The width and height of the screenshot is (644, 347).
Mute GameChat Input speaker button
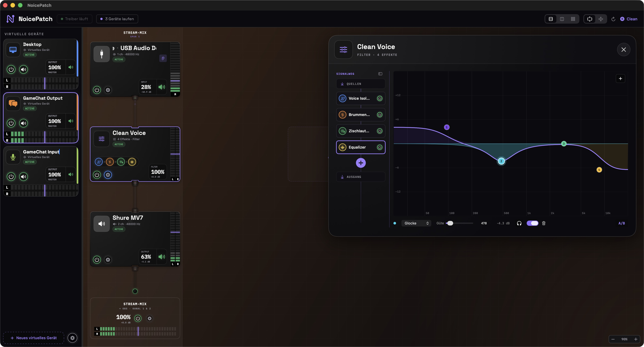[23, 176]
